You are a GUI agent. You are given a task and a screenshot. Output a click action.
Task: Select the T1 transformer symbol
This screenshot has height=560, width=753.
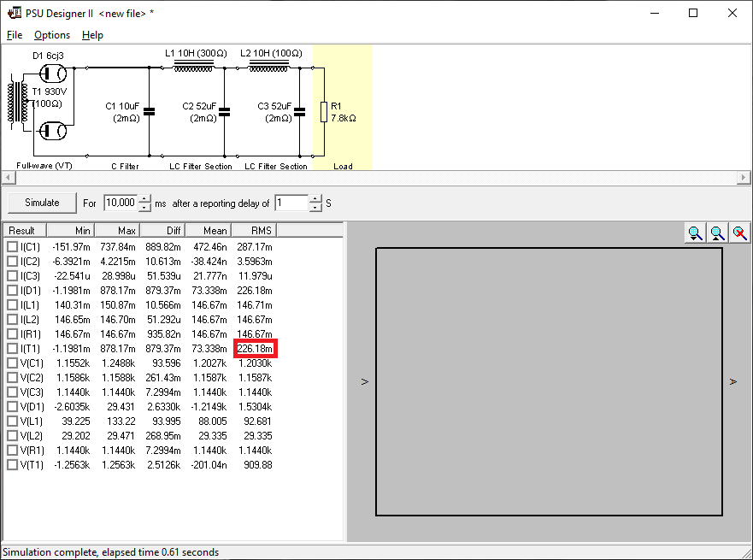[17, 102]
